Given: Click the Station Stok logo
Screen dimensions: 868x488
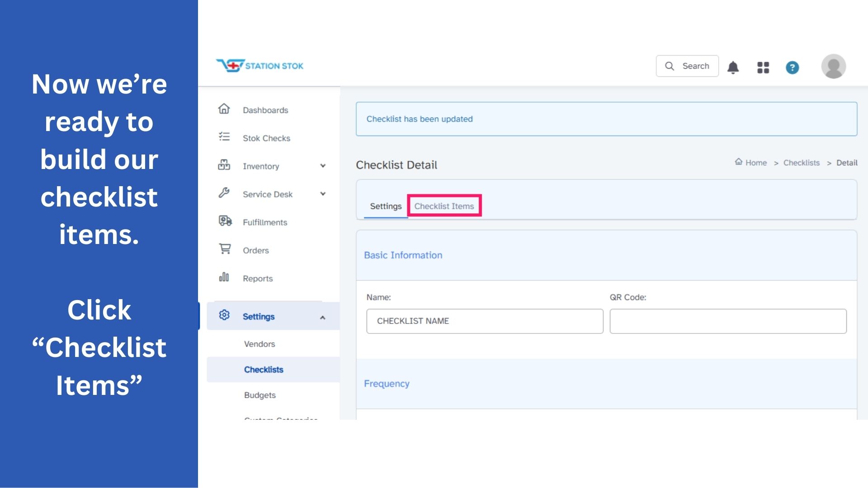Looking at the screenshot, I should point(259,66).
